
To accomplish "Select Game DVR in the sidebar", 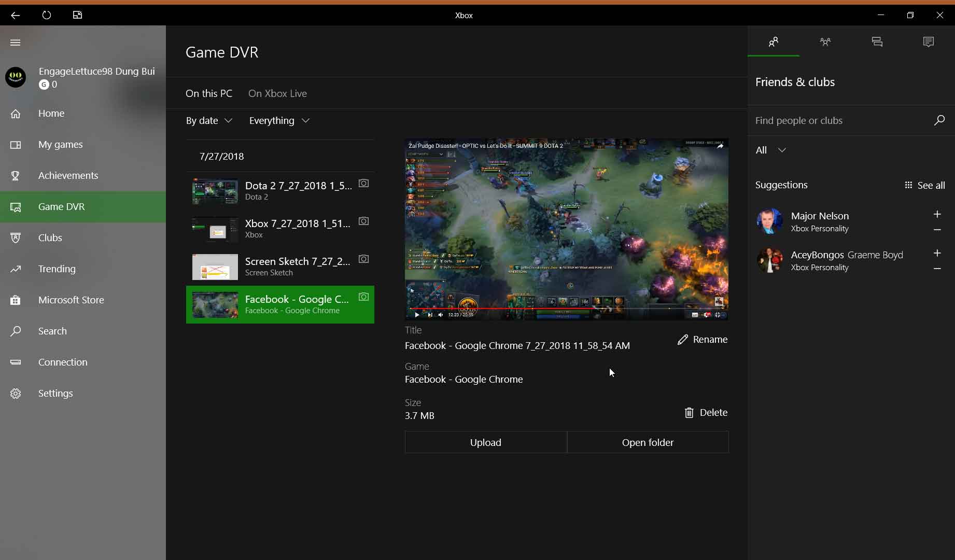I will 83,206.
